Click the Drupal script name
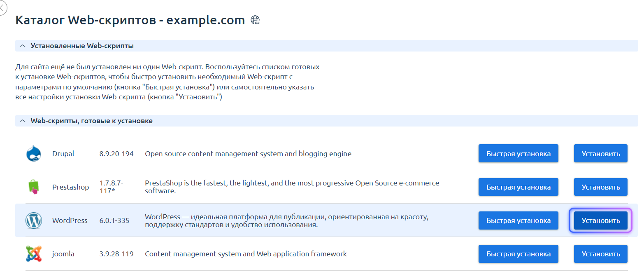 (x=63, y=154)
